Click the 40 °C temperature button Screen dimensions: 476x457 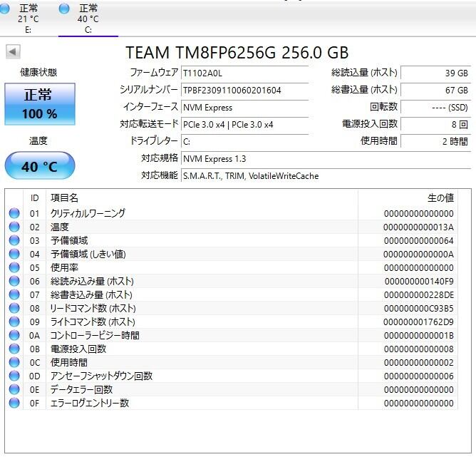[x=38, y=167]
